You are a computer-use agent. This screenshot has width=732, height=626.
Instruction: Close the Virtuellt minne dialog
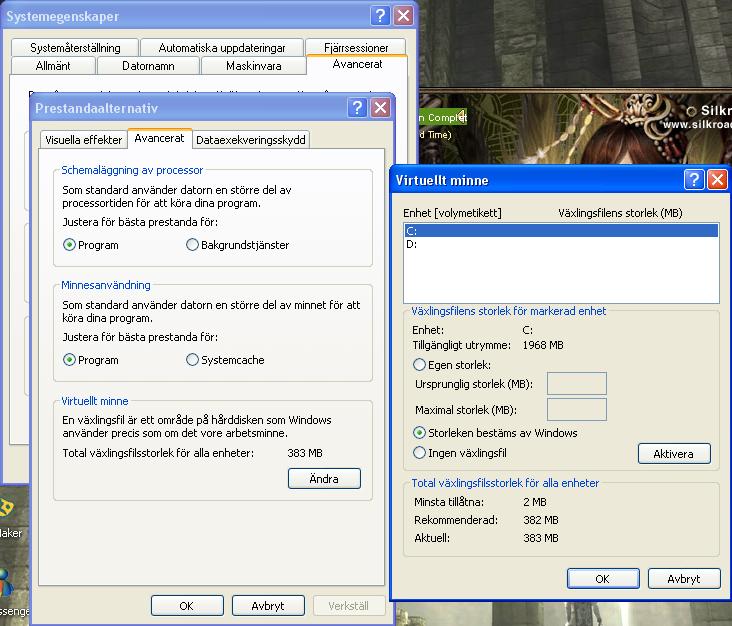tap(717, 180)
